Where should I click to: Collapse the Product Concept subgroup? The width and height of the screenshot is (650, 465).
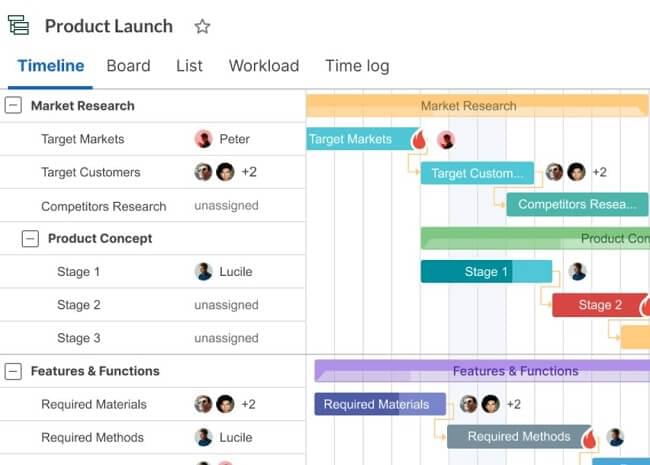point(30,239)
